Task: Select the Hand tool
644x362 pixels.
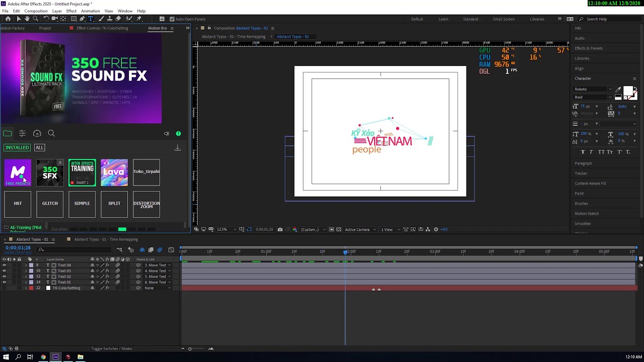Action: click(x=27, y=19)
